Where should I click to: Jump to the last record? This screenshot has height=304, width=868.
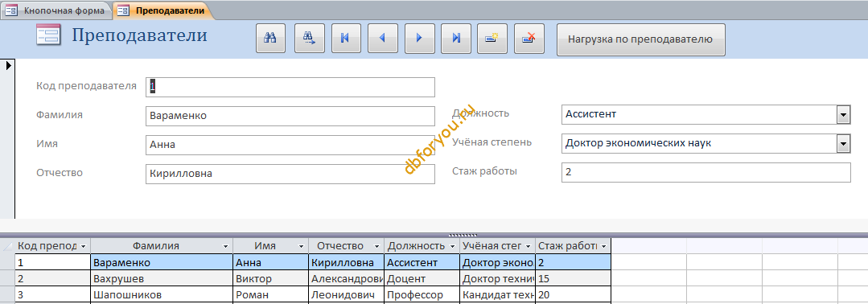pos(455,39)
